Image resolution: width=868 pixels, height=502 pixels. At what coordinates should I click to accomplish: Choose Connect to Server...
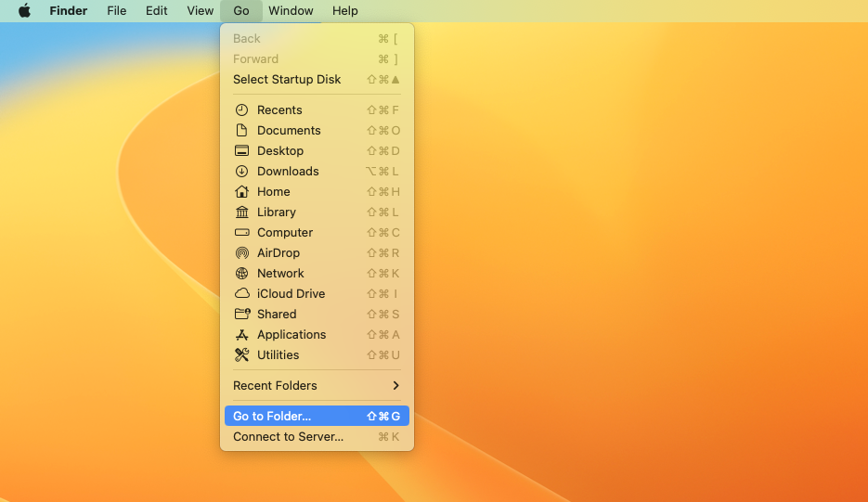coord(317,437)
